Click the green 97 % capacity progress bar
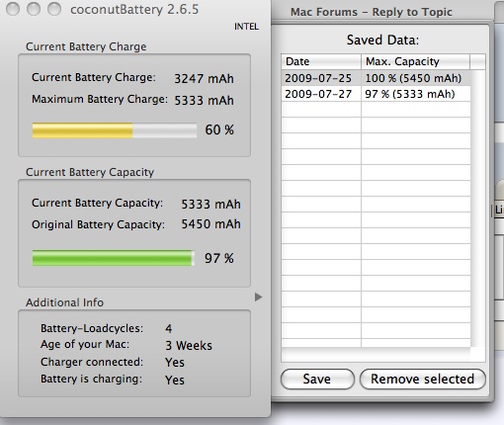504x425 pixels. pos(114,258)
